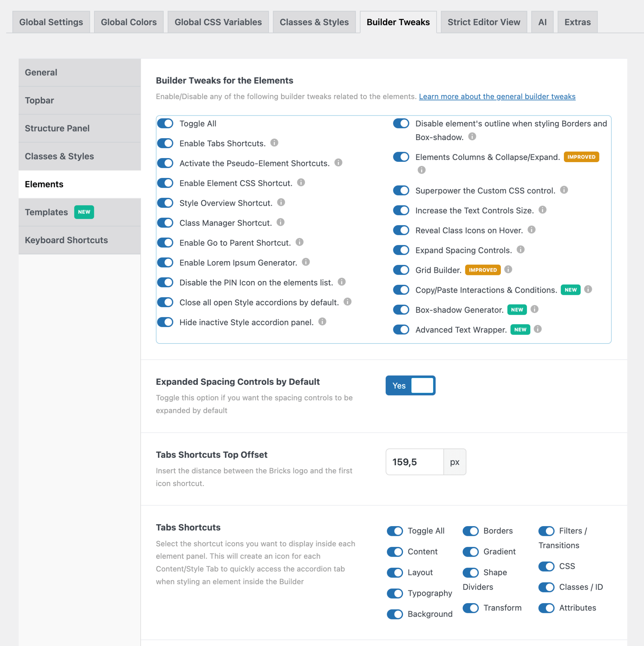
Task: Open Topbar sidebar section
Action: (79, 100)
